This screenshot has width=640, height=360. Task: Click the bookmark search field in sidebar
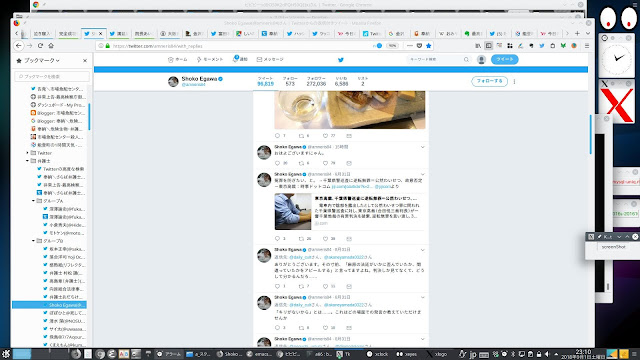[x=52, y=76]
